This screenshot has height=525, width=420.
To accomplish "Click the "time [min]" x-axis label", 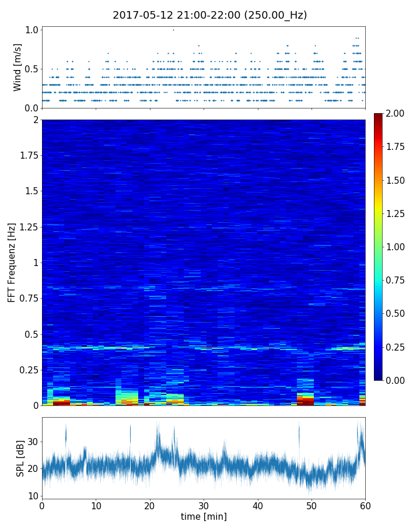I will [x=204, y=516].
